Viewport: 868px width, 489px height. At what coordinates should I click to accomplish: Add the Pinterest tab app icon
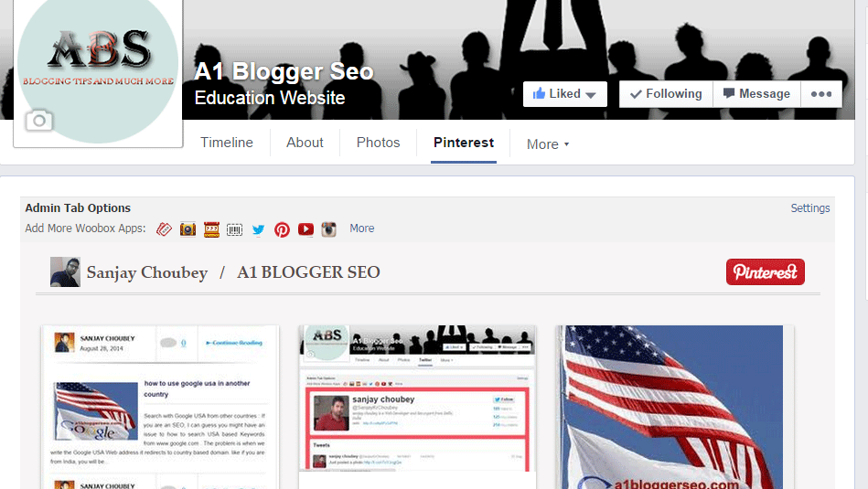pos(282,229)
